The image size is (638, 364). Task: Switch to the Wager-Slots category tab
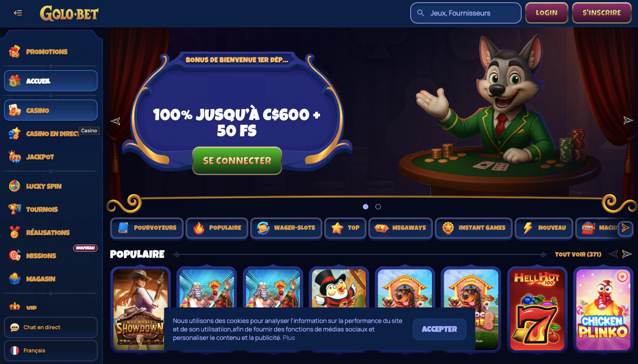[286, 228]
